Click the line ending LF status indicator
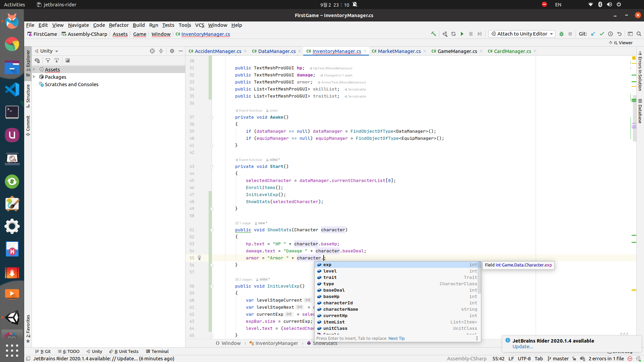Viewport: 644px width, 362px height. pyautogui.click(x=511, y=359)
